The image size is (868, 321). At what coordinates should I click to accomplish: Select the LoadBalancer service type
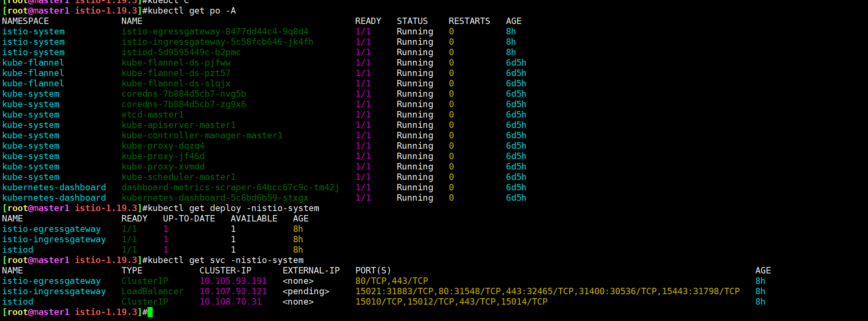(153, 291)
